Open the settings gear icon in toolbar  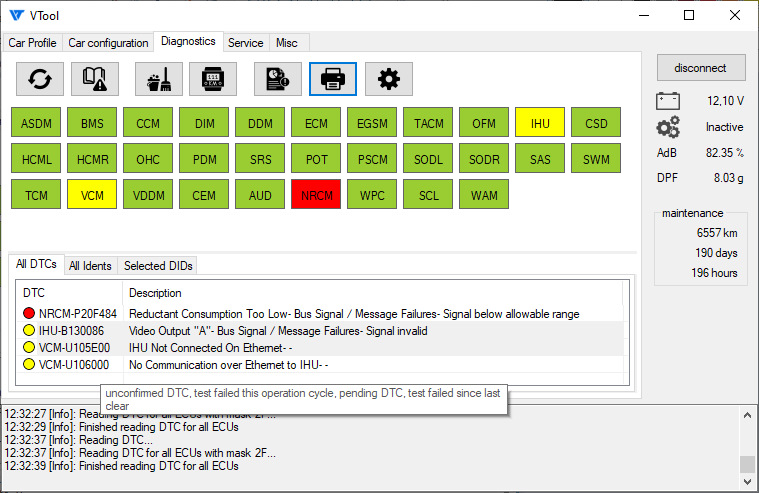[389, 78]
